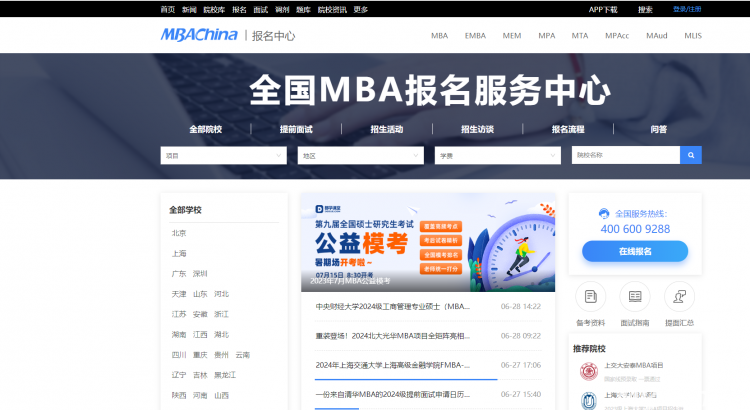Click 登录/注册 link

click(x=687, y=9)
